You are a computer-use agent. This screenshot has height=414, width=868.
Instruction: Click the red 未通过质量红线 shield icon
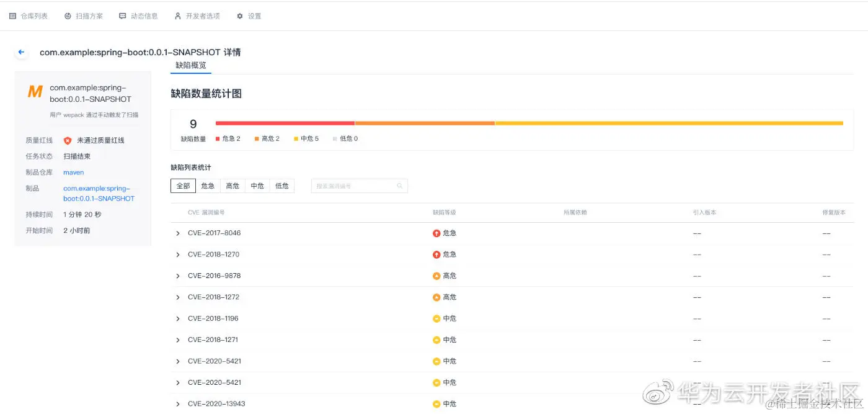[x=67, y=140]
